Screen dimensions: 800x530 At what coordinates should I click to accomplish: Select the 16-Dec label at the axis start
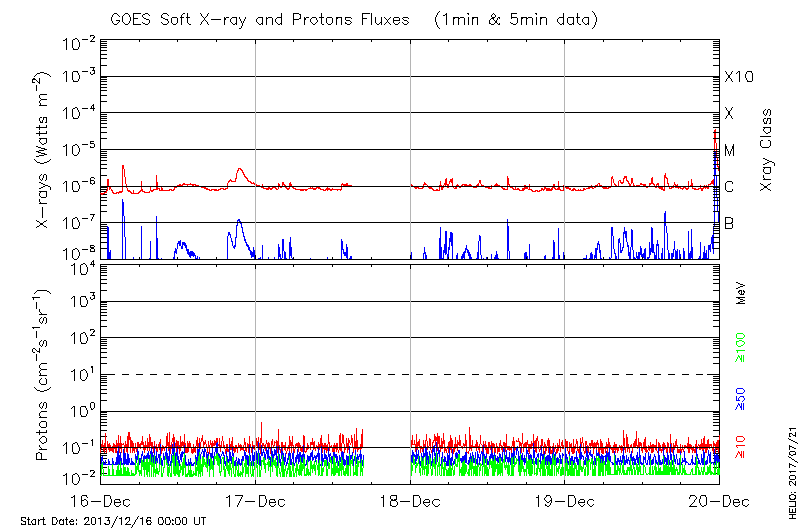pyautogui.click(x=101, y=501)
